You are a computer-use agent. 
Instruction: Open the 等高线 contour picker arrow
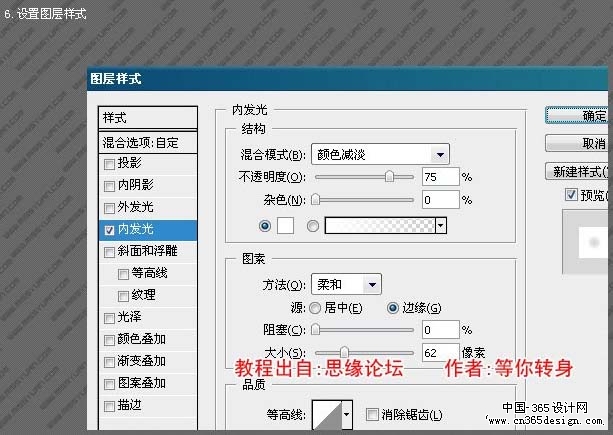(346, 415)
